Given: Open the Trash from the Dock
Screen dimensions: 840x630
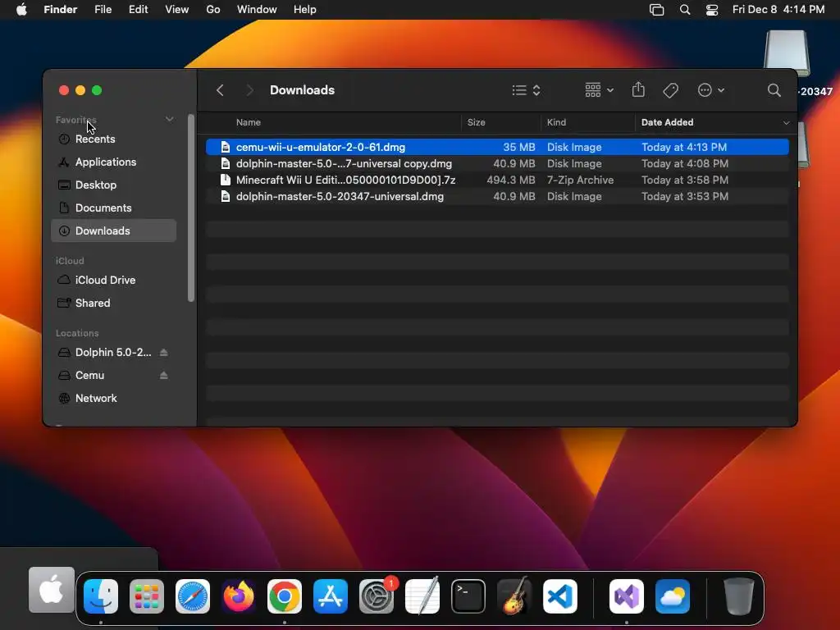Looking at the screenshot, I should [739, 596].
